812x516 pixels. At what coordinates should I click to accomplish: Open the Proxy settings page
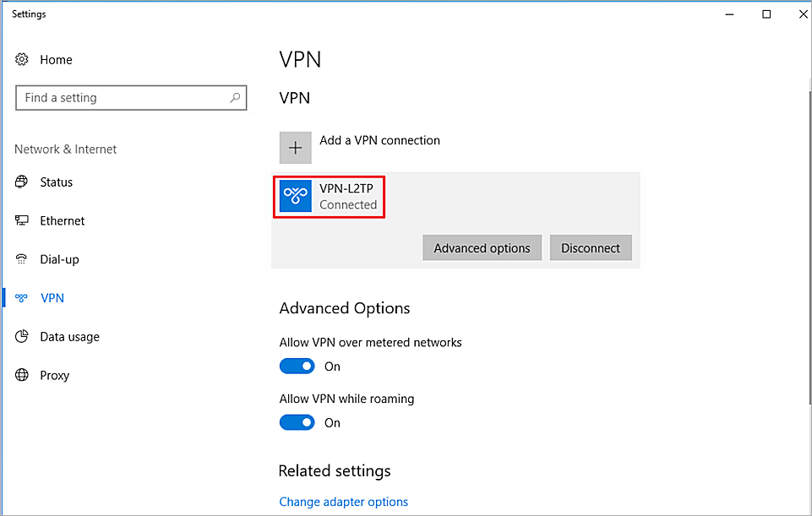pos(54,376)
